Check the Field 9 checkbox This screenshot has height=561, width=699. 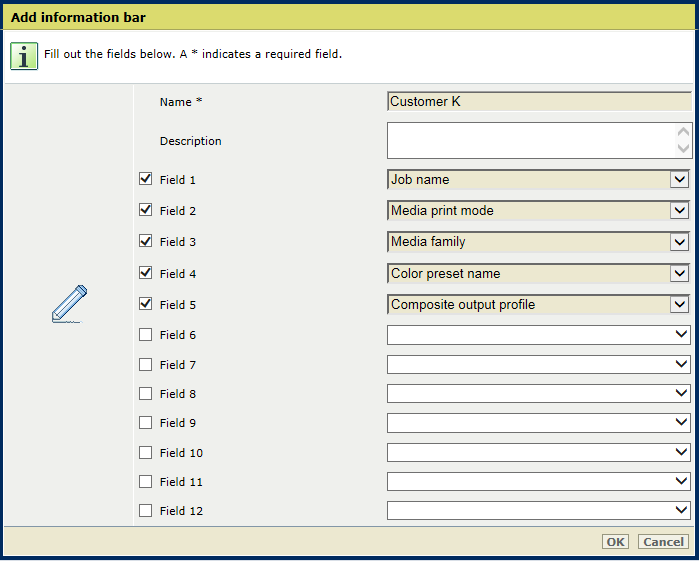145,422
